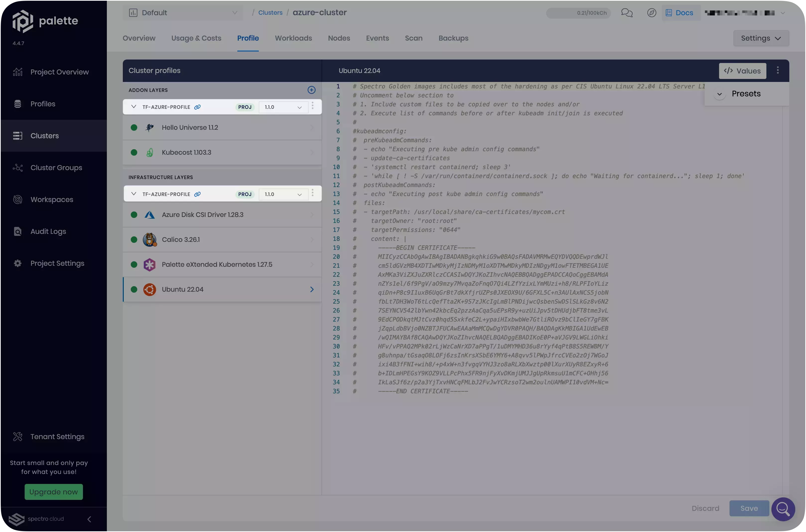The height and width of the screenshot is (532, 806).
Task: Select Hello Universe 1.1.2 layer
Action: 222,128
